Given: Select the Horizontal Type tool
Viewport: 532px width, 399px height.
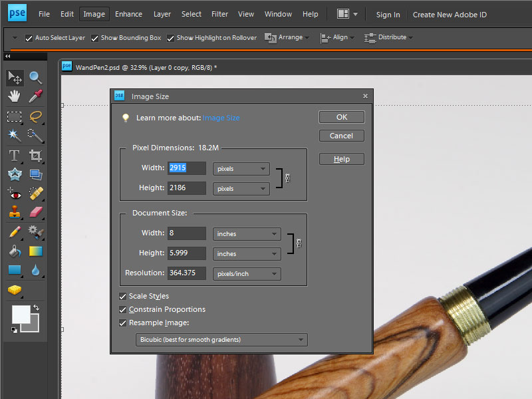Looking at the screenshot, I should click(x=14, y=156).
